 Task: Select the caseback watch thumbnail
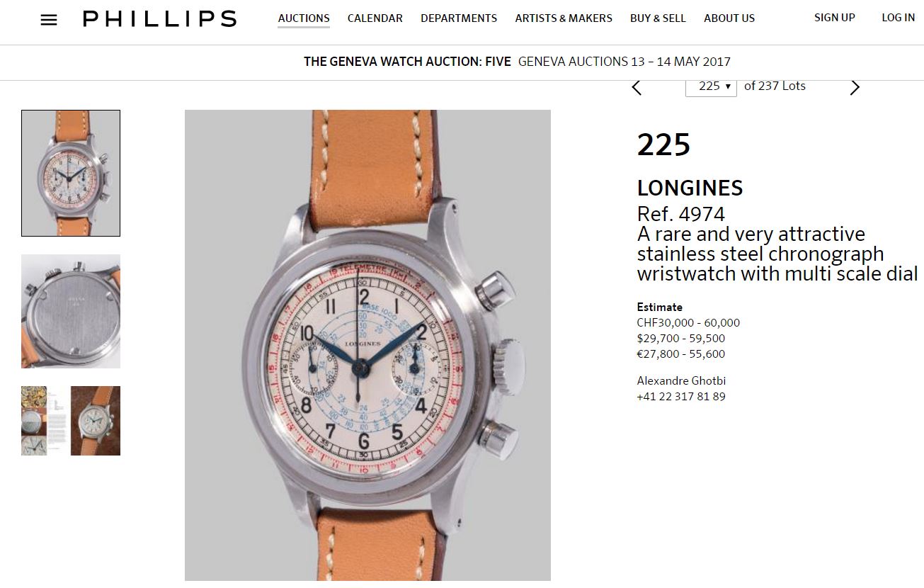click(71, 312)
